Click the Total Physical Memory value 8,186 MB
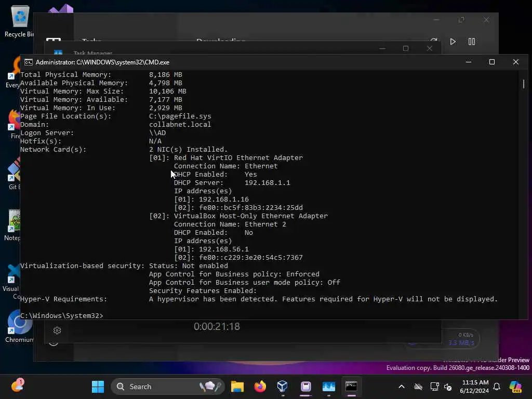Image resolution: width=532 pixels, height=399 pixels. [x=166, y=75]
